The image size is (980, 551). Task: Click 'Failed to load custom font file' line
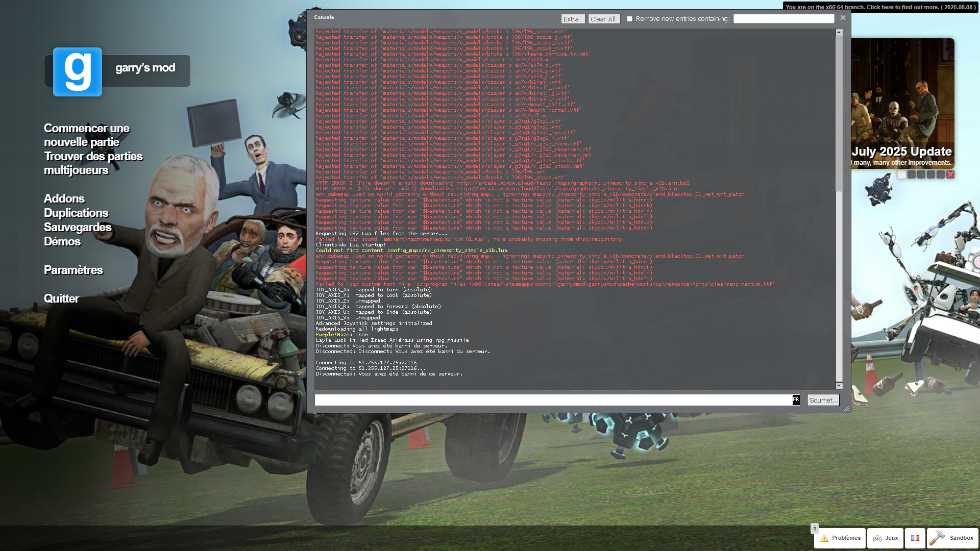[x=545, y=284]
